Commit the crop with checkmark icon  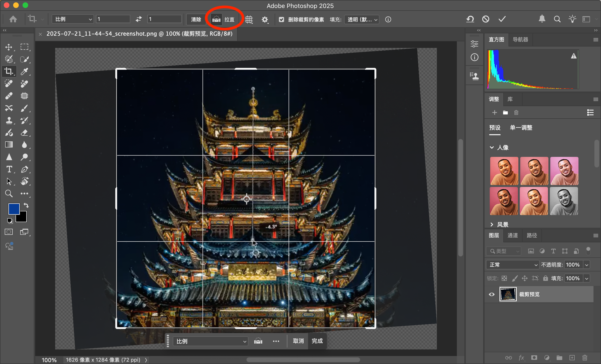coord(502,19)
